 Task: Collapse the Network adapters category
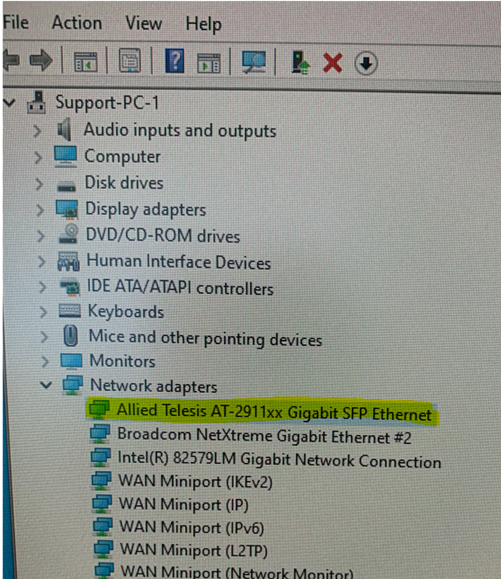tap(46, 385)
